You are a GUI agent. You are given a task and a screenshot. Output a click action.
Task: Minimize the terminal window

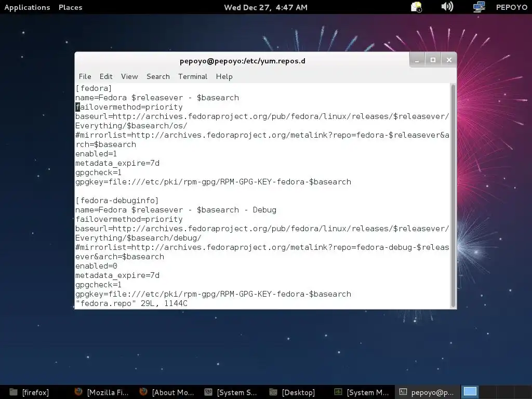pyautogui.click(x=417, y=60)
